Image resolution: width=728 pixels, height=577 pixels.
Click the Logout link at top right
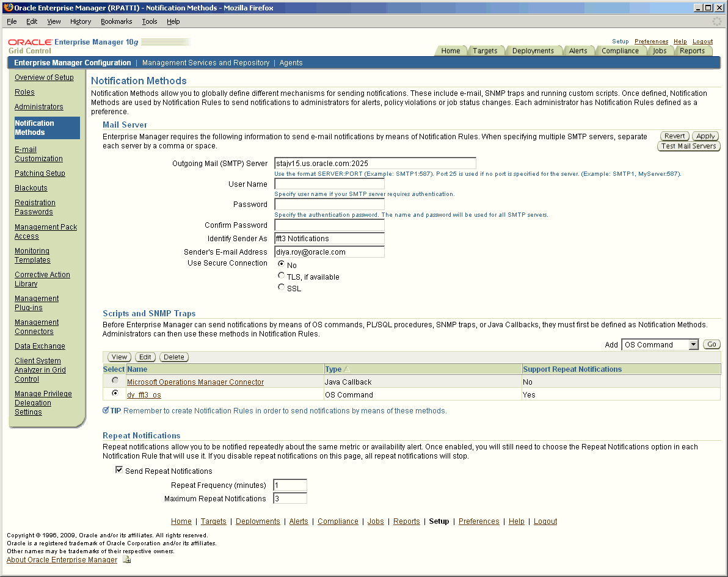coord(702,42)
